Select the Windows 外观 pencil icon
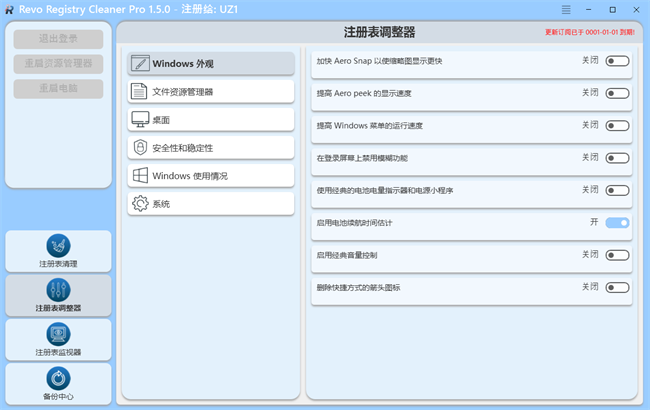Image resolution: width=650 pixels, height=410 pixels. (x=139, y=64)
